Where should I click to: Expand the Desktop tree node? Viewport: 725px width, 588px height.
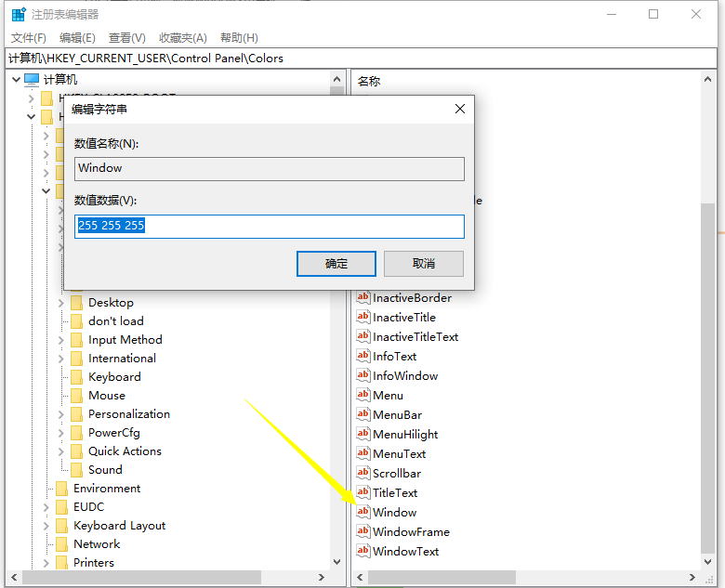[x=61, y=303]
